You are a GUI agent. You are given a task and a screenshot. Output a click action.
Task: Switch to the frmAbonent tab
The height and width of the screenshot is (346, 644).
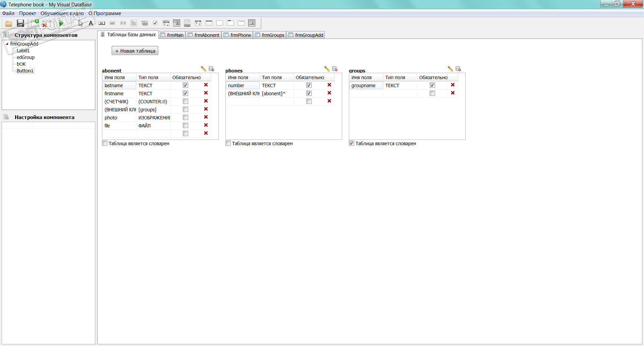click(204, 35)
